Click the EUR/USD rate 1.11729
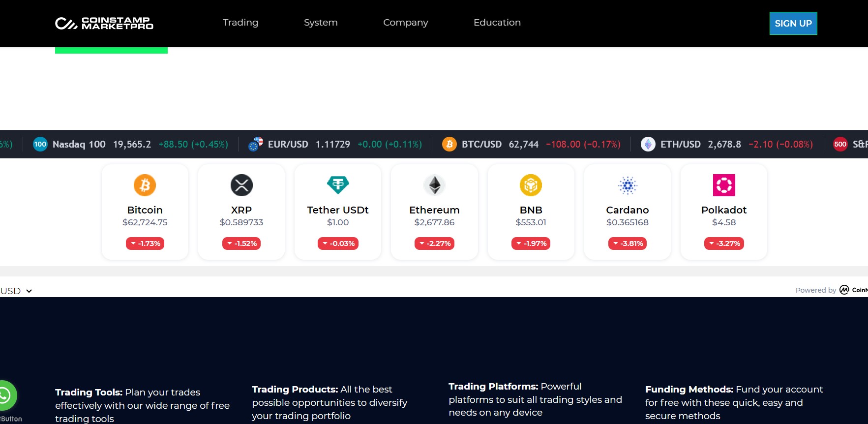The width and height of the screenshot is (868, 424). (333, 144)
